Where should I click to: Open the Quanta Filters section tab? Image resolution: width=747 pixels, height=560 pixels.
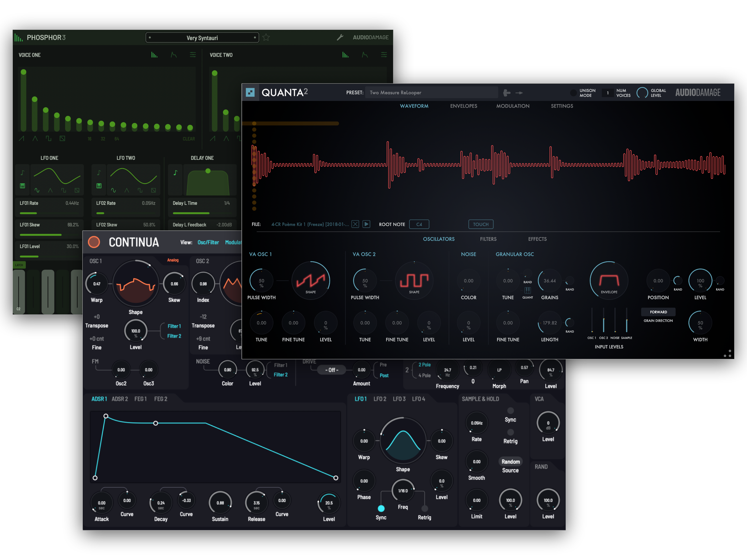click(488, 239)
